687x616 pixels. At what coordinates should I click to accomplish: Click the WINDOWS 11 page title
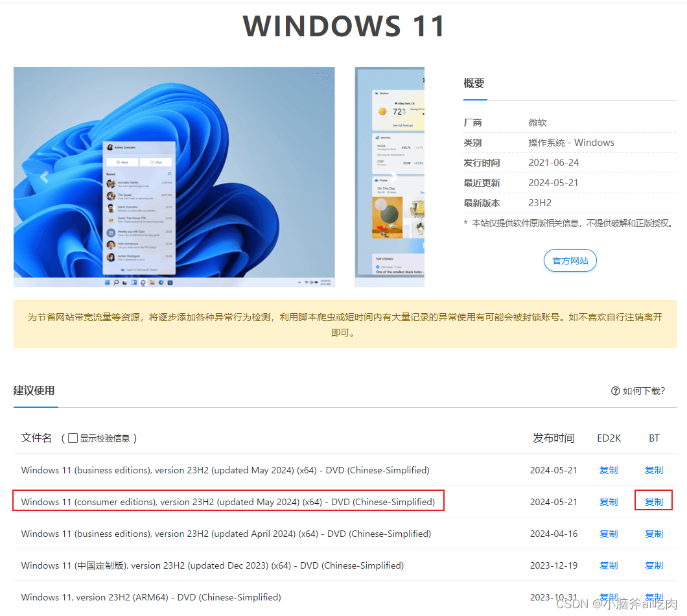pyautogui.click(x=344, y=26)
